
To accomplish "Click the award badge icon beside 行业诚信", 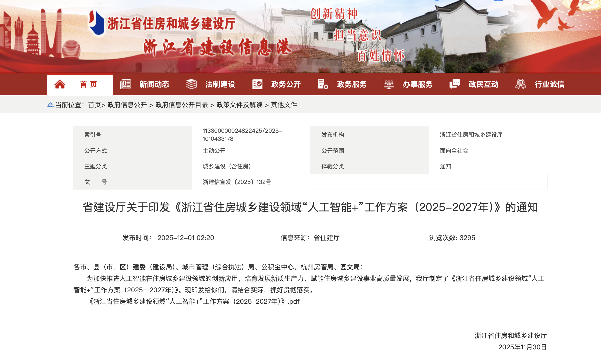I will click(521, 84).
